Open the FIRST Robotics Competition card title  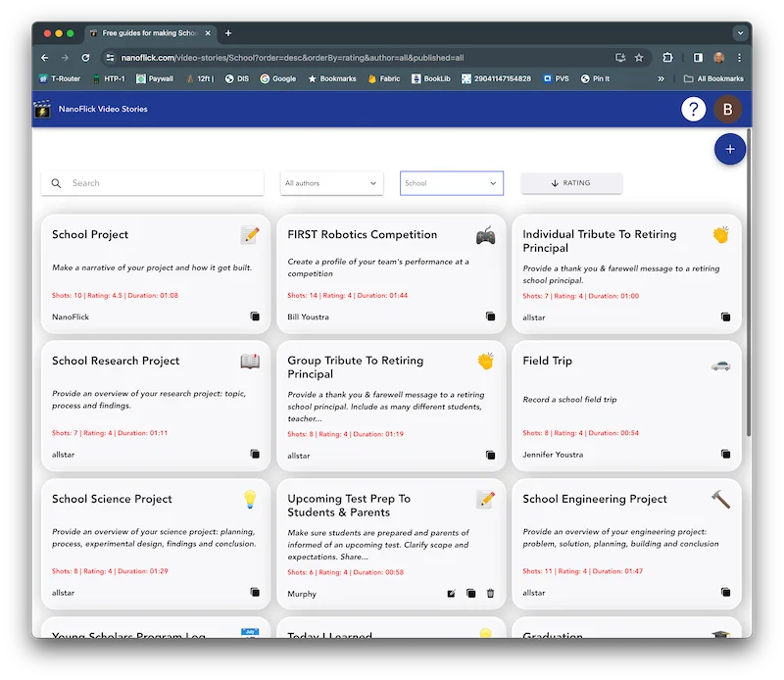(362, 234)
